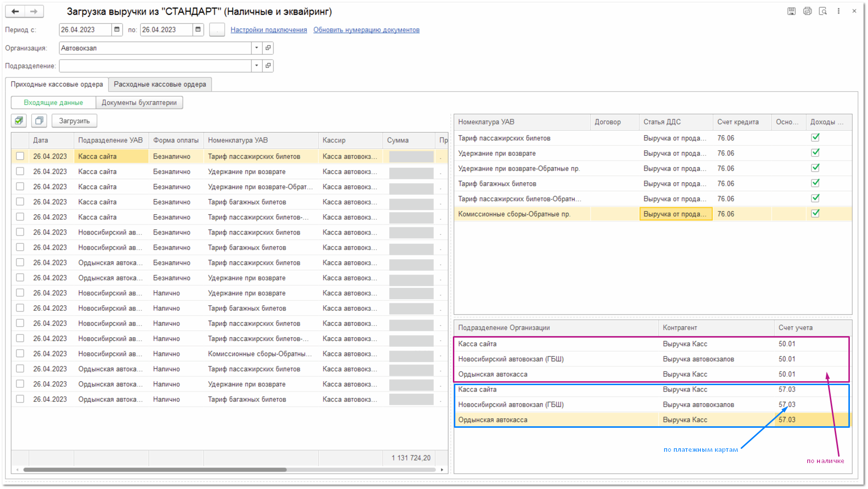Image resolution: width=868 pixels, height=489 pixels.
Task: Expand the Организация dropdown list
Action: coord(256,48)
